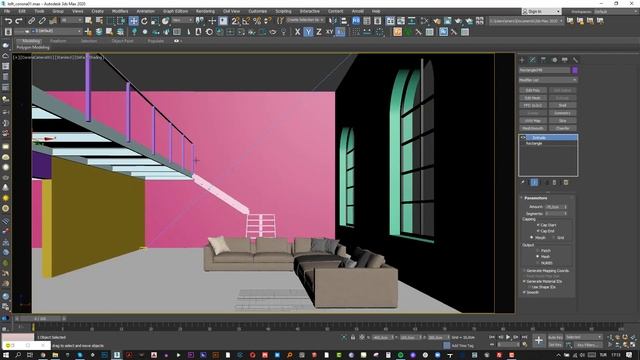This screenshot has height=360, width=640.
Task: Open the layer 0 (default) dropdown
Action: (x=48, y=31)
